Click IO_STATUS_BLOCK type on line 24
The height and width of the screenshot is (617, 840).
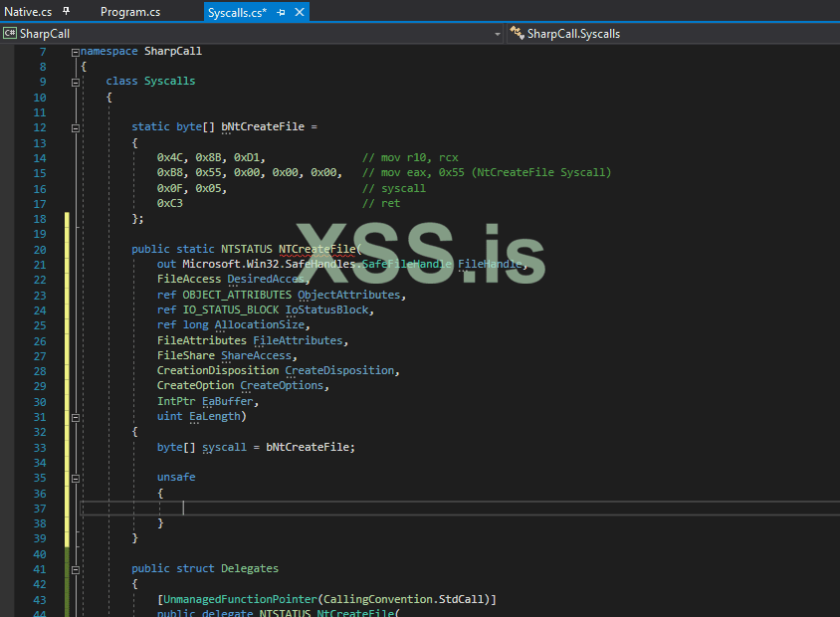[x=231, y=309]
